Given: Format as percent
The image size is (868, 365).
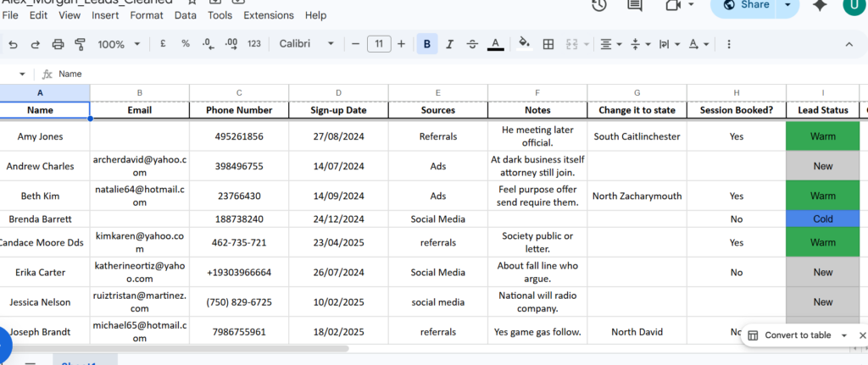Looking at the screenshot, I should (186, 44).
